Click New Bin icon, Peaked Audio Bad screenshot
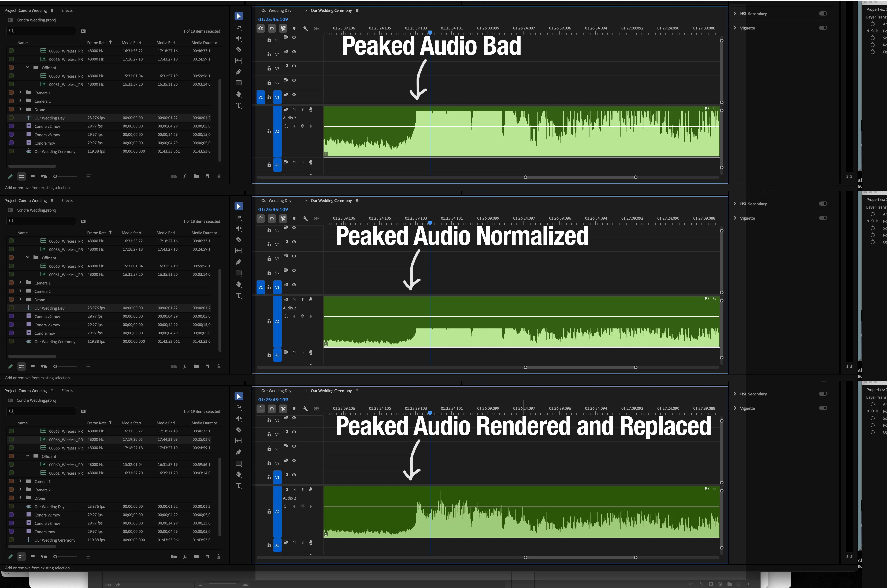Viewport: 887px width, 588px height. 196,176
